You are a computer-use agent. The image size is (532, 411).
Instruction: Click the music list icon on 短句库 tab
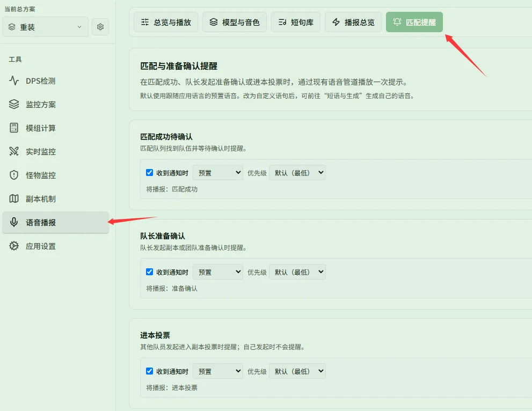coord(282,22)
